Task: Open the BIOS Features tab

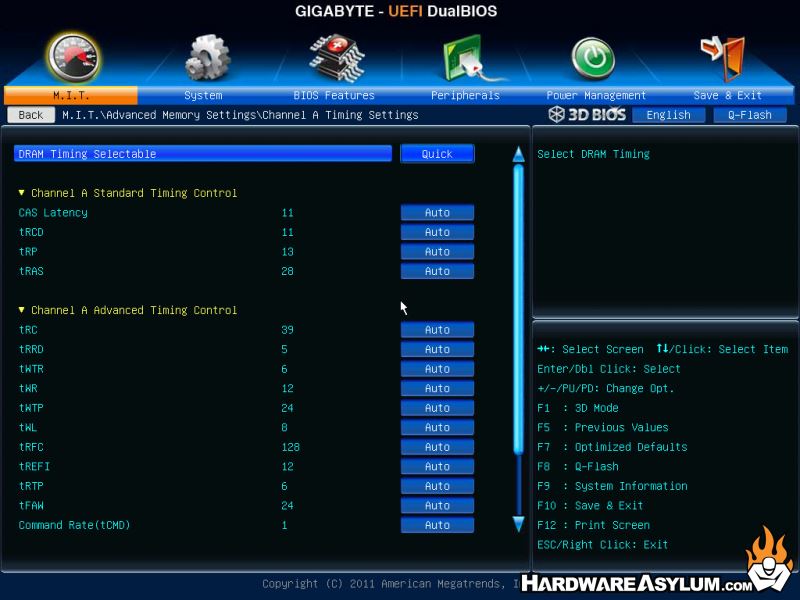Action: tap(334, 95)
